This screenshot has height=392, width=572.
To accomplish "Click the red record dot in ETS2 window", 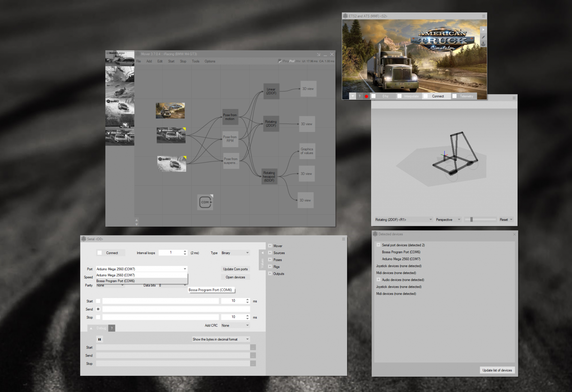I will pos(366,96).
